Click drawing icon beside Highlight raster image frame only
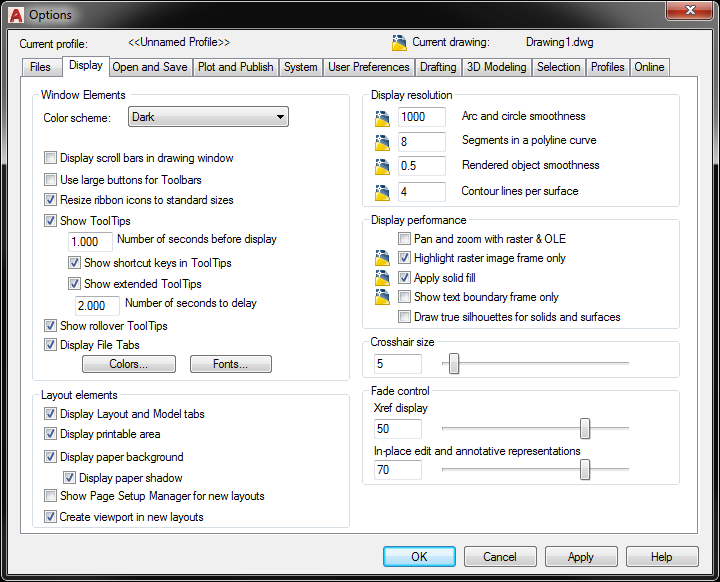 382,258
